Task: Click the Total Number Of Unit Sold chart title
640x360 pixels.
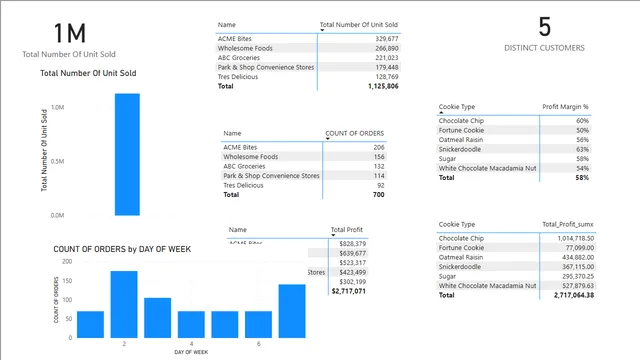Action: pyautogui.click(x=88, y=73)
